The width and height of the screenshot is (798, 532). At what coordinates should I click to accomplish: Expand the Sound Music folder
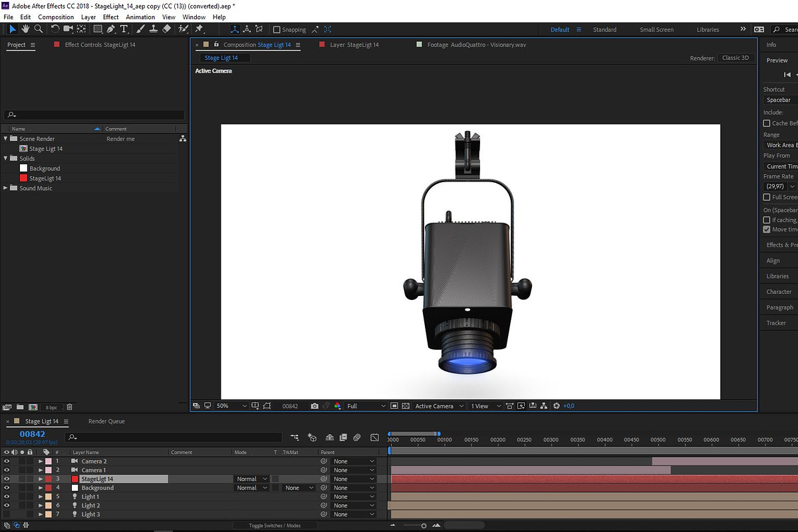tap(6, 188)
